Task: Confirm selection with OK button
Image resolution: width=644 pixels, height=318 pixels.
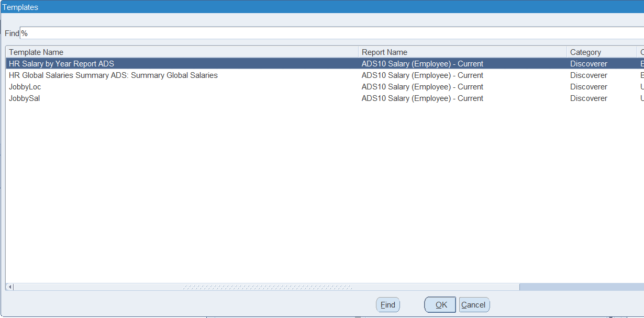Action: coord(440,305)
